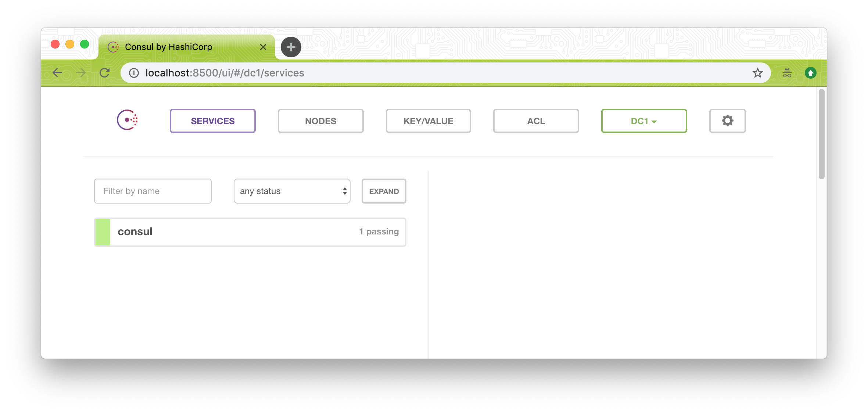Bookmark page with the star icon
868x413 pixels.
pos(757,73)
